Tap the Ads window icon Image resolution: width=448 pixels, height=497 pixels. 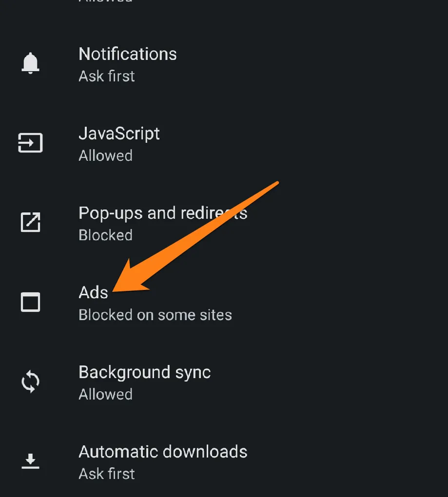pos(30,302)
